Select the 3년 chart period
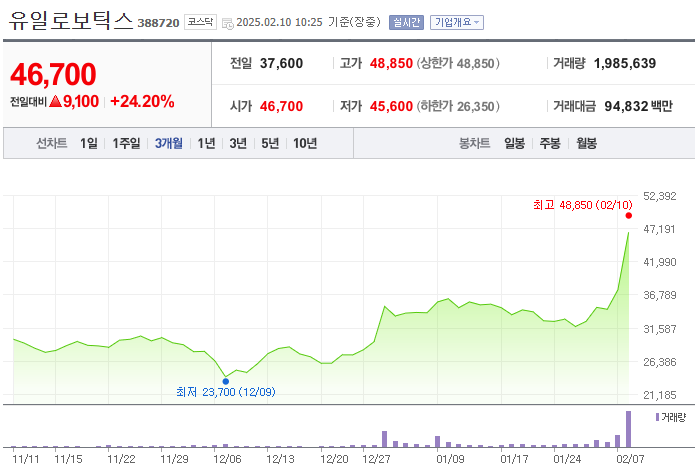The image size is (695, 474). pos(238,143)
